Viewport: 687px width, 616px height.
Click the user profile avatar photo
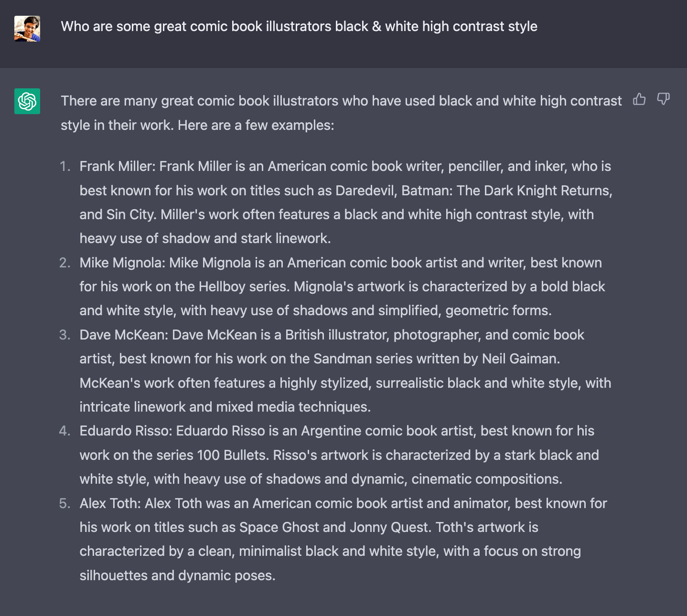point(27,29)
